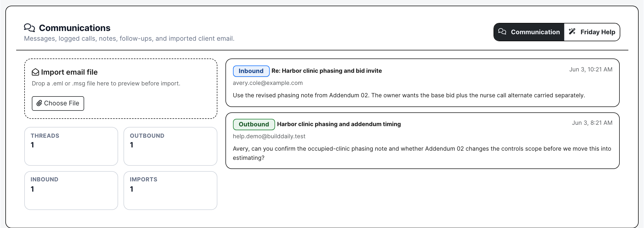
Task: Click the envelope icon beside Import email file
Action: (x=36, y=72)
